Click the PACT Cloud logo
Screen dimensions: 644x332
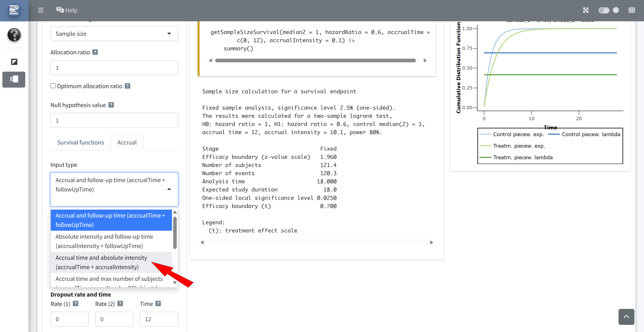pos(14,10)
